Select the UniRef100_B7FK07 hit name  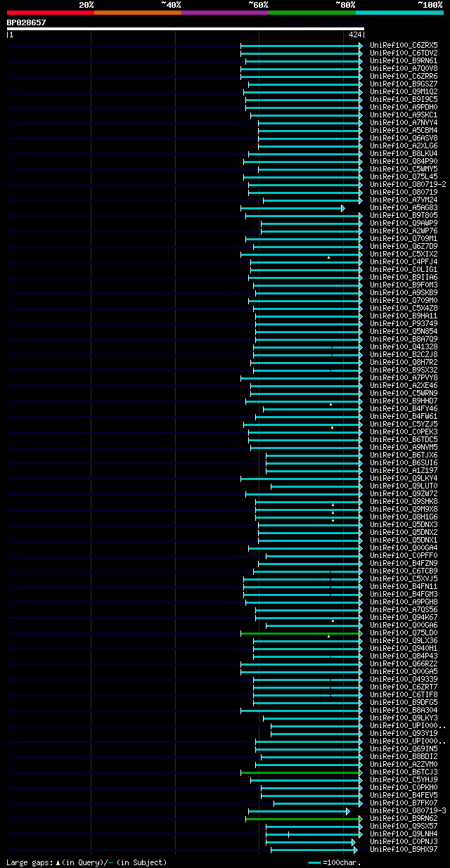click(x=404, y=803)
